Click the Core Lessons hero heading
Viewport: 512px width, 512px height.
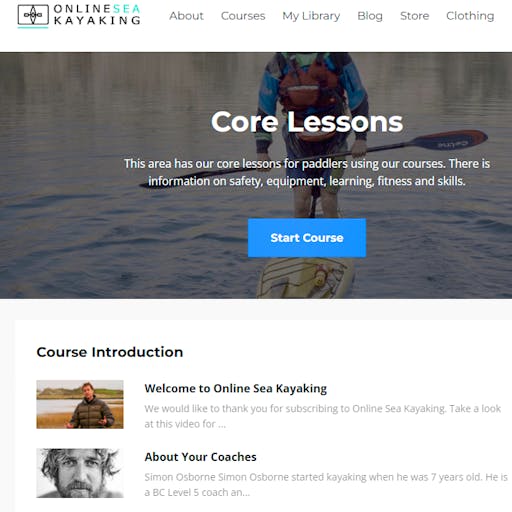[x=307, y=122]
